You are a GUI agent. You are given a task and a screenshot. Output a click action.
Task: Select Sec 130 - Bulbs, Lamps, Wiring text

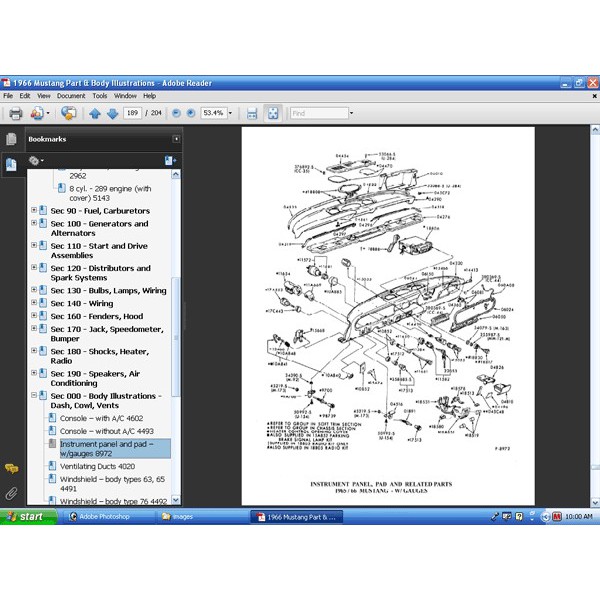tap(108, 291)
